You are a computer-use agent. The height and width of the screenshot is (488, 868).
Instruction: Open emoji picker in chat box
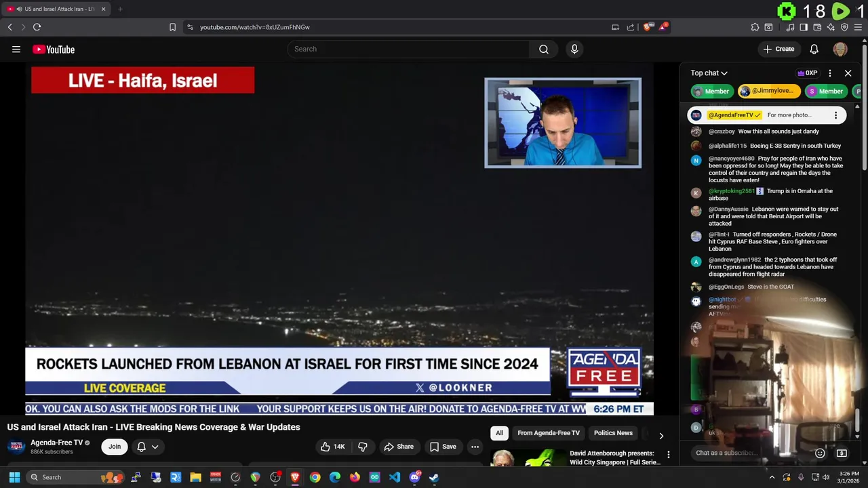point(820,453)
